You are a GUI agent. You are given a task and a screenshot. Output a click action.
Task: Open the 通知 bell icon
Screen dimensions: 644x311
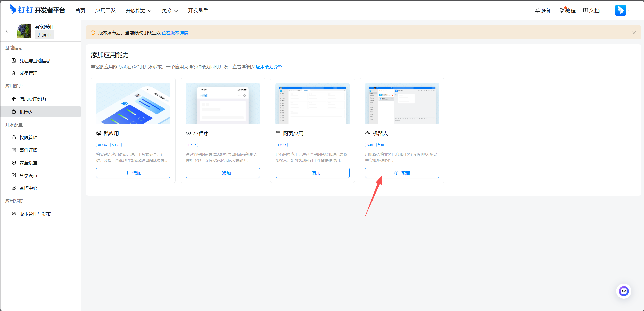pos(537,10)
